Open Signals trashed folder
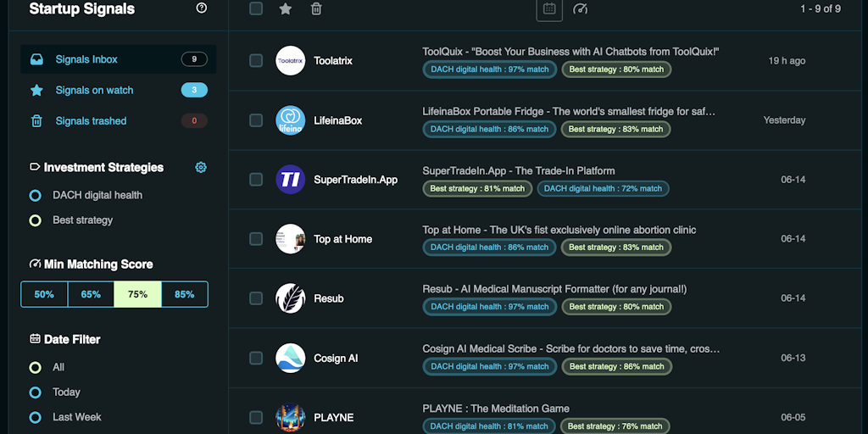Image resolution: width=868 pixels, height=434 pixels. pyautogui.click(x=119, y=120)
